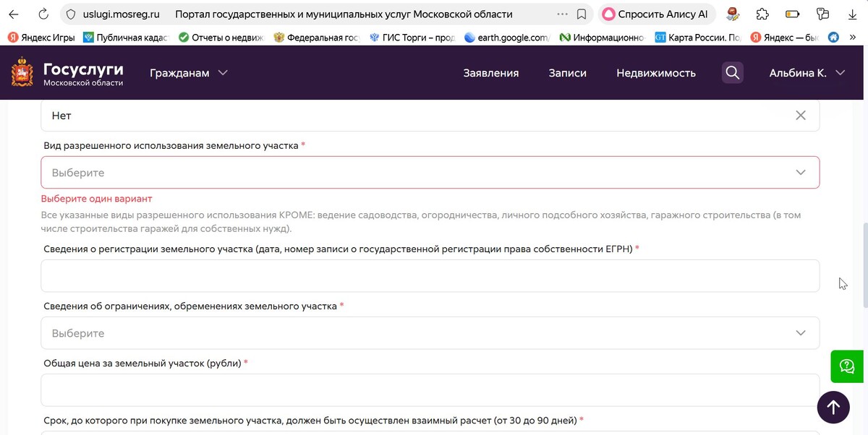The height and width of the screenshot is (435, 868).
Task: Open the Вид разрешенного использования dropdown
Action: tap(430, 172)
